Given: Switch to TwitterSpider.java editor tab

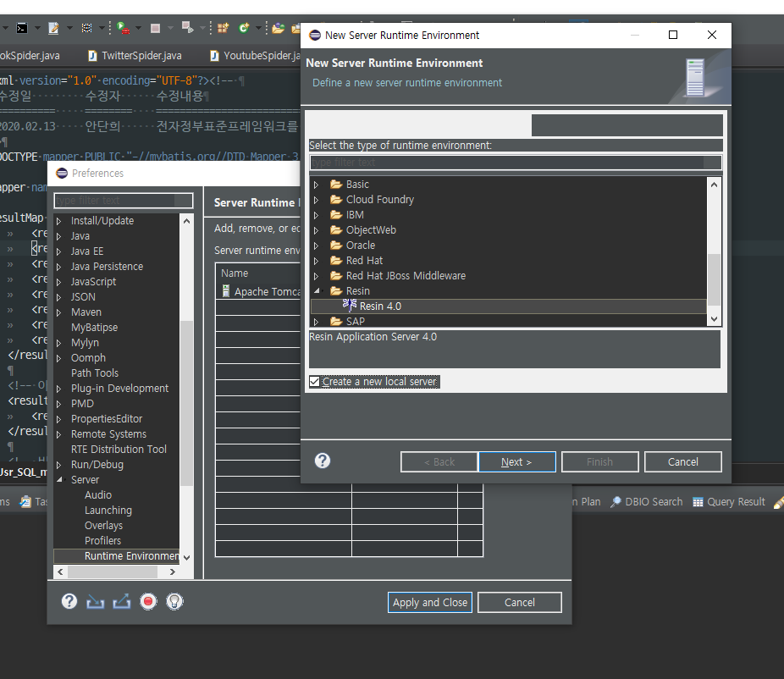Looking at the screenshot, I should (141, 56).
